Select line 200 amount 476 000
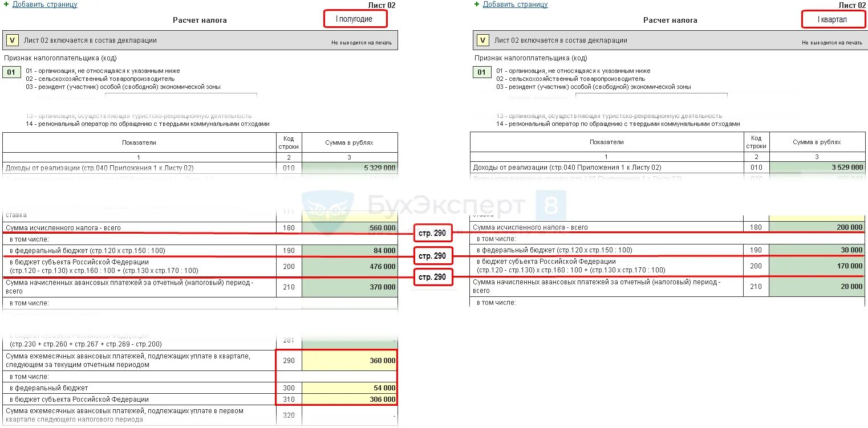This screenshot has height=428, width=868. [350, 267]
